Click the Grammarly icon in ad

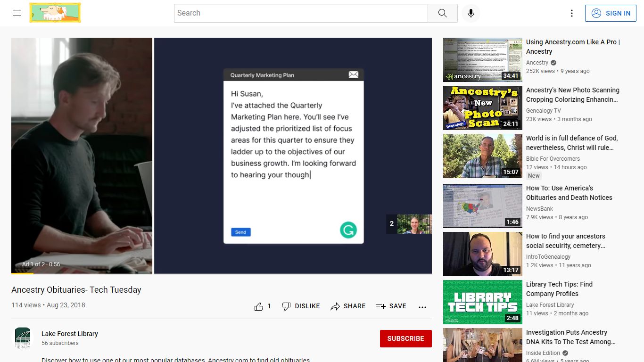348,230
